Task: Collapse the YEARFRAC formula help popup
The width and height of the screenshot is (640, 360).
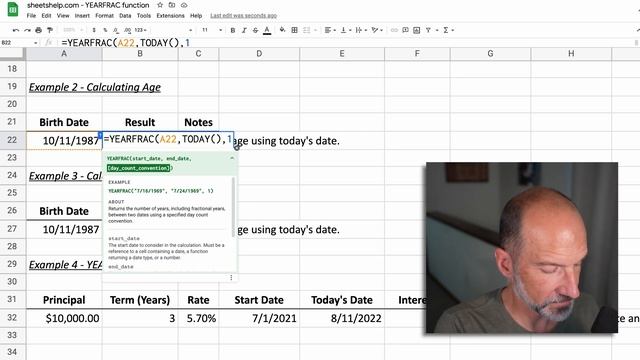Action: tap(232, 158)
